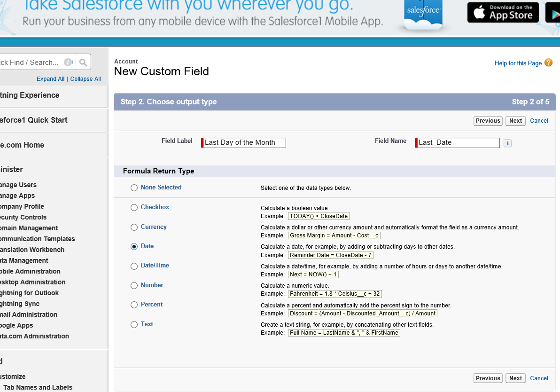Click the Currency return type label

coord(154,227)
